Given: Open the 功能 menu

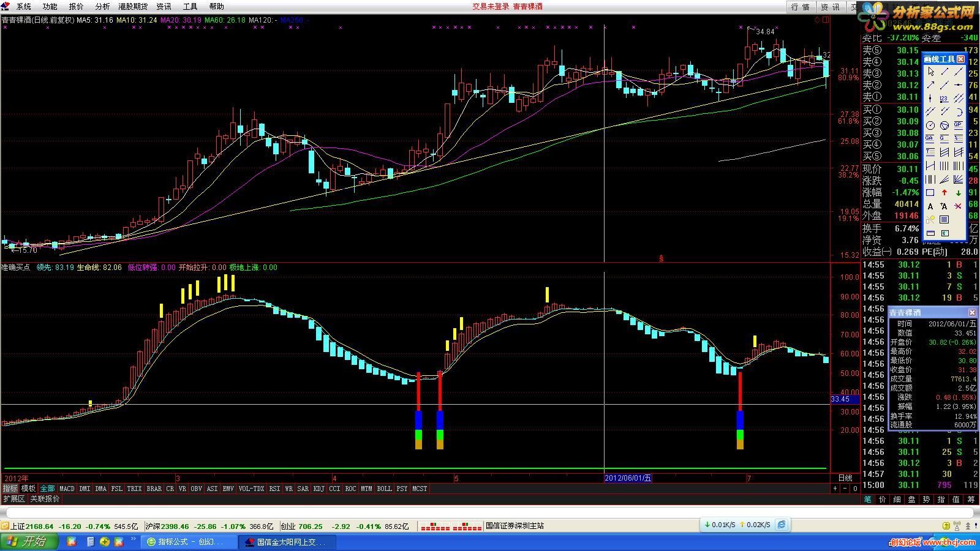Looking at the screenshot, I should click(50, 7).
